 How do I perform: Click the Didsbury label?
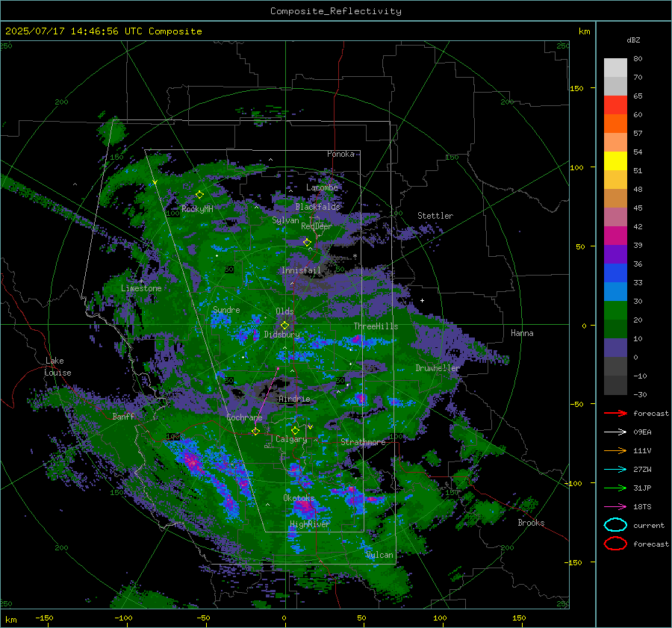pyautogui.click(x=281, y=335)
